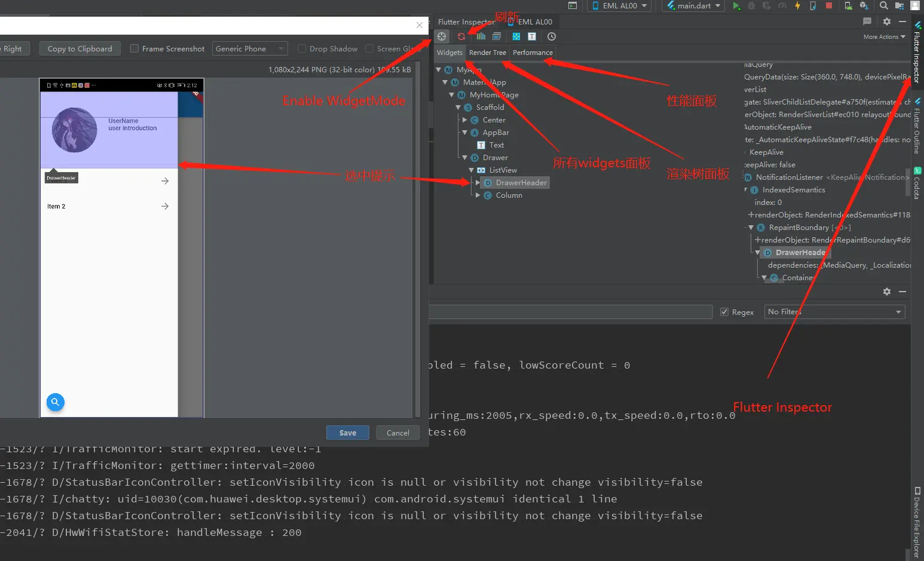This screenshot has width=924, height=561.
Task: Enable Select Widget Mode in Flutter Inspector
Action: click(442, 36)
